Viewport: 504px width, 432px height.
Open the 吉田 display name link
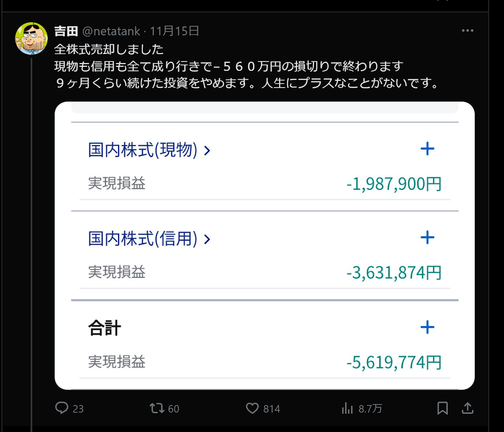coord(66,31)
